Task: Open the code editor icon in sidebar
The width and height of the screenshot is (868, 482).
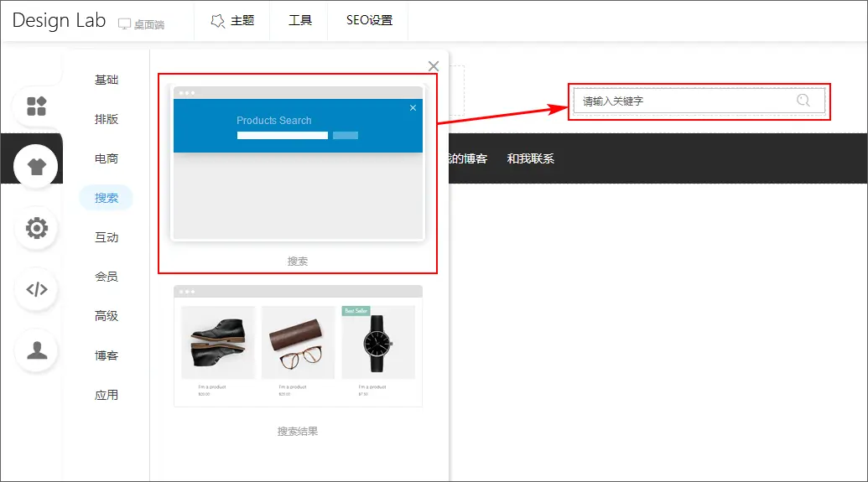Action: pos(36,290)
